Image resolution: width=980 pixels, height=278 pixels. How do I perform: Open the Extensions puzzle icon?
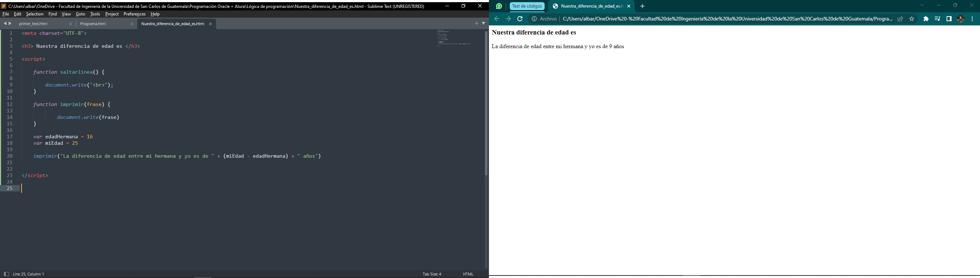(x=926, y=19)
